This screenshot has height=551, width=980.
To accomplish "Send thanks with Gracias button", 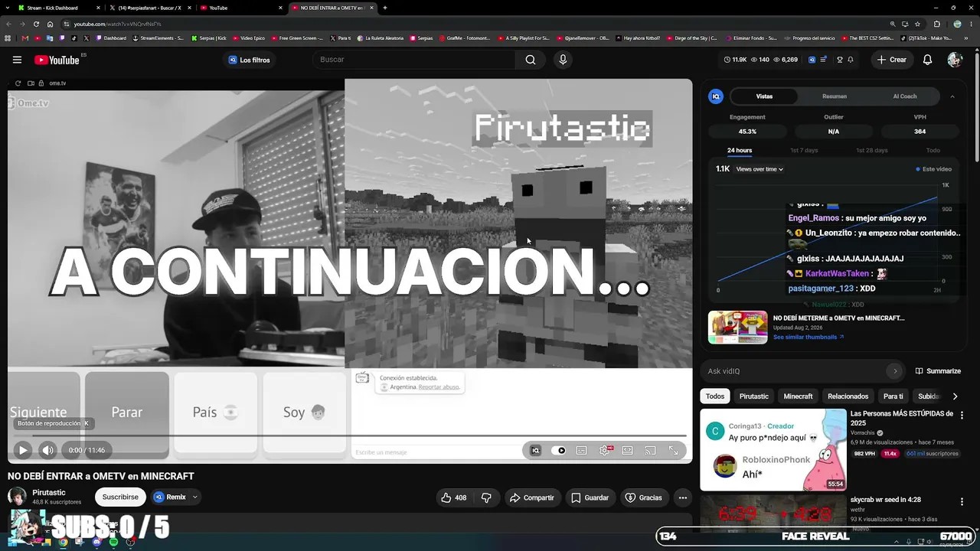I will tap(643, 497).
